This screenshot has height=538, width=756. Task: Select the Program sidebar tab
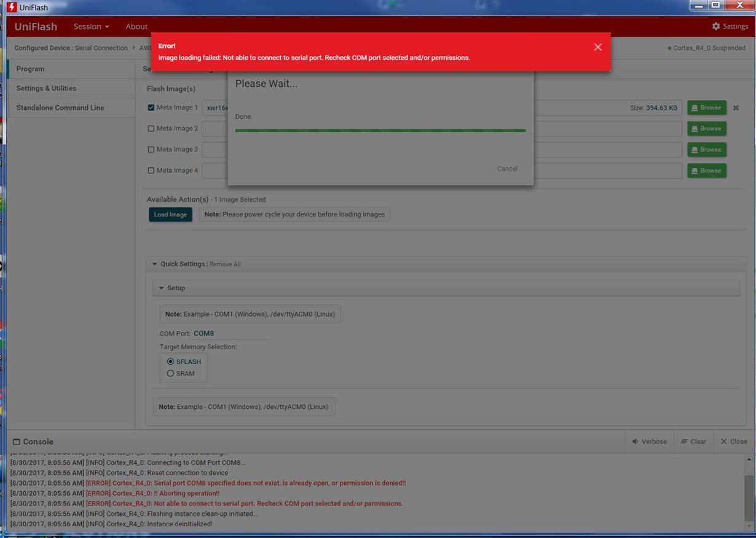click(x=71, y=69)
